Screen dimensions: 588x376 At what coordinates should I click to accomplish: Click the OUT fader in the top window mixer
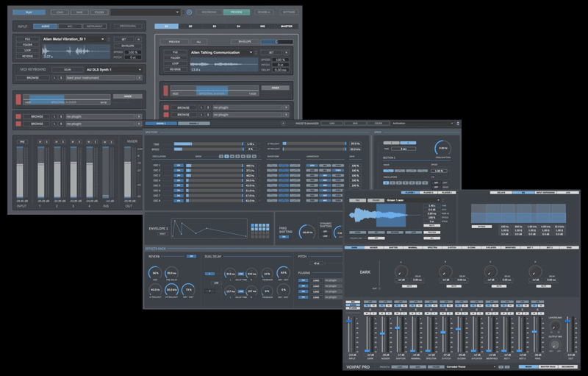(x=128, y=172)
